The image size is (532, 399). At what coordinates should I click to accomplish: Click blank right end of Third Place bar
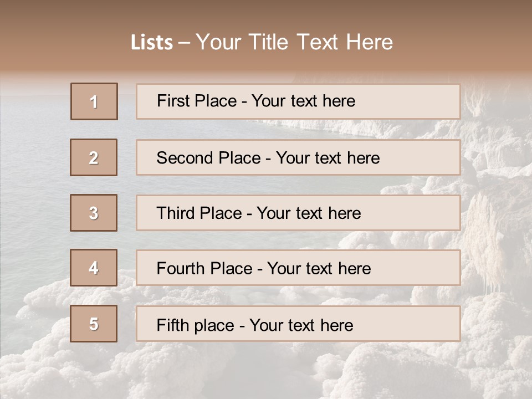coord(421,213)
